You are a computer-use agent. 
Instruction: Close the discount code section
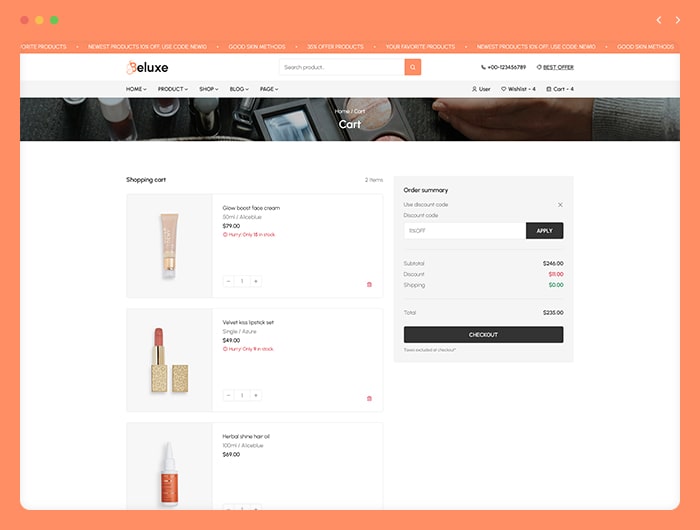point(560,204)
